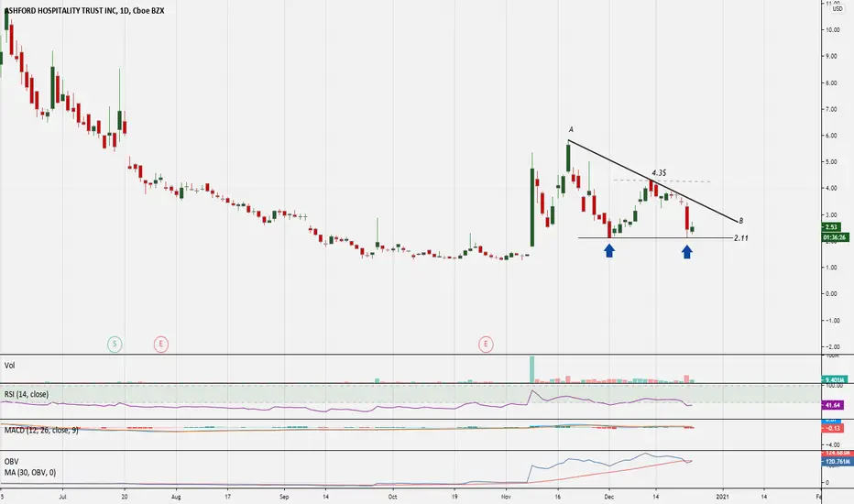Click the purple 41.64 RSI value tag
The width and height of the screenshot is (854, 504).
tap(833, 405)
